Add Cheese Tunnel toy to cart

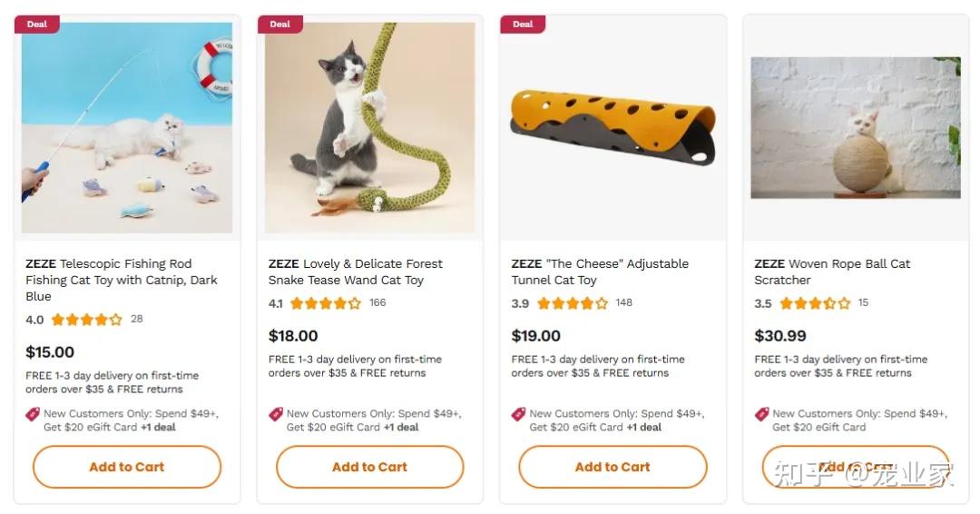(612, 467)
